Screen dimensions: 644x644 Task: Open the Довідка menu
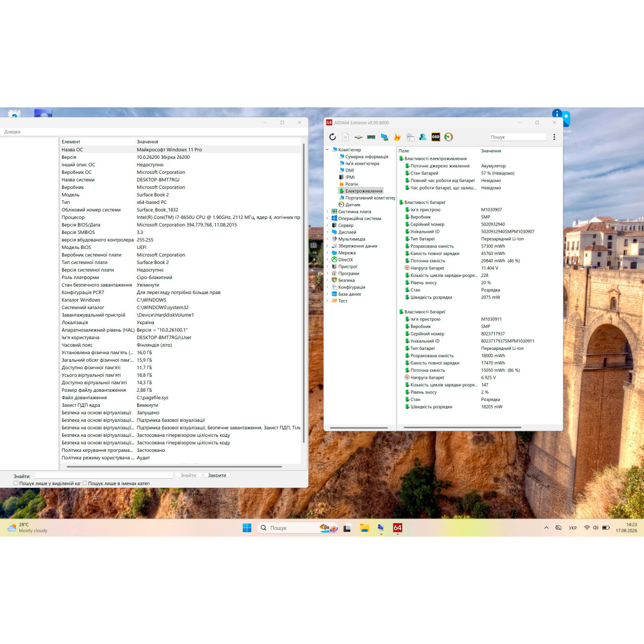pos(12,131)
